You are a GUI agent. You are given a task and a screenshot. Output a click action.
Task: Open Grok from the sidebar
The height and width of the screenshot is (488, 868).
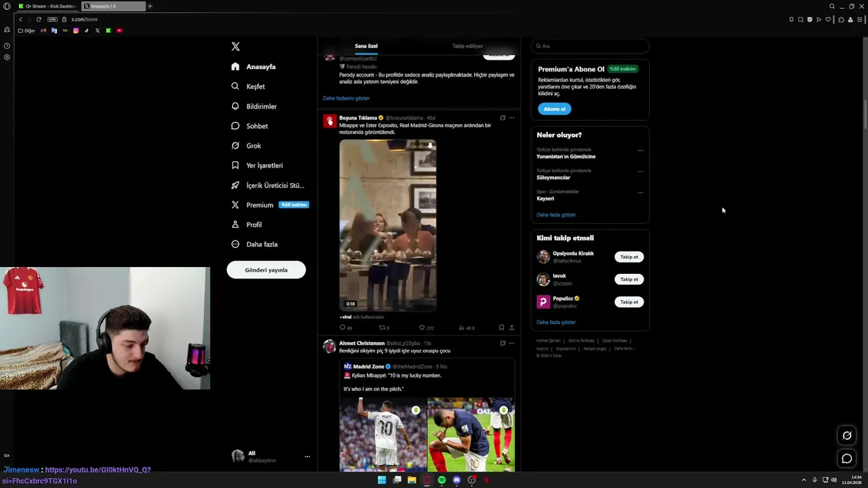point(246,146)
